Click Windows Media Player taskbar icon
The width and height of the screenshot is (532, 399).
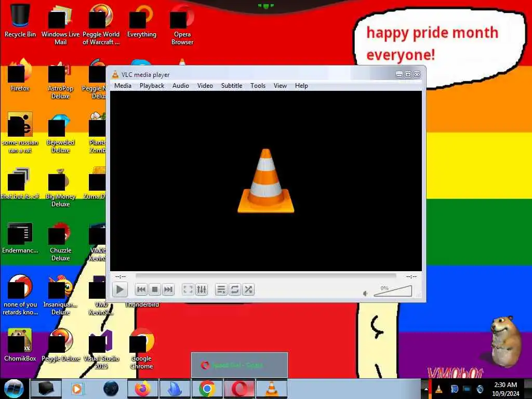77,389
